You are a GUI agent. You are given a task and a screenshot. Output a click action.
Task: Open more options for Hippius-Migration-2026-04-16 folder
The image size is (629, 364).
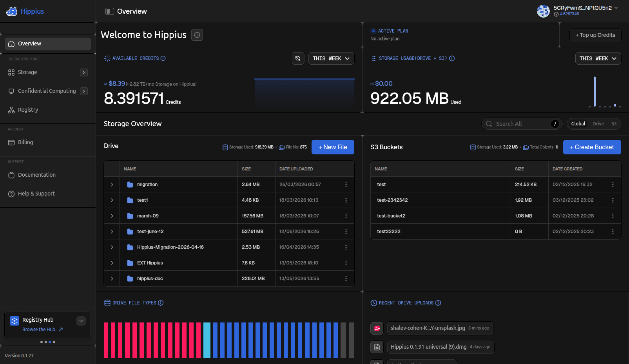point(346,247)
